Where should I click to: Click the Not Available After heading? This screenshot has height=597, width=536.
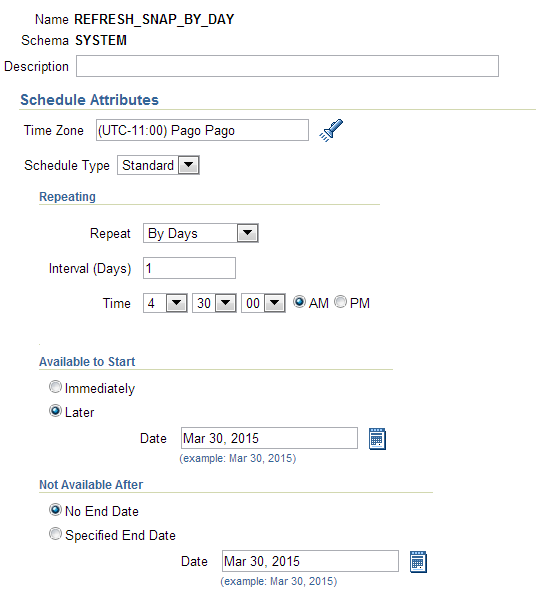[91, 484]
